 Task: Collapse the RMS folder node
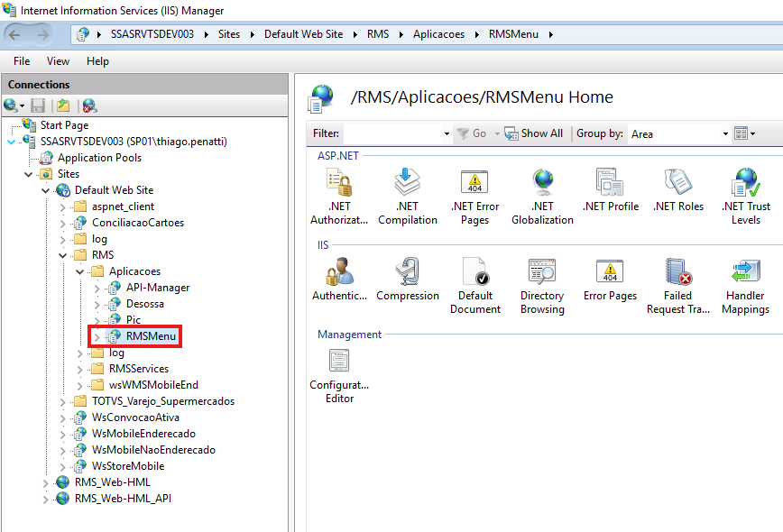(x=62, y=255)
